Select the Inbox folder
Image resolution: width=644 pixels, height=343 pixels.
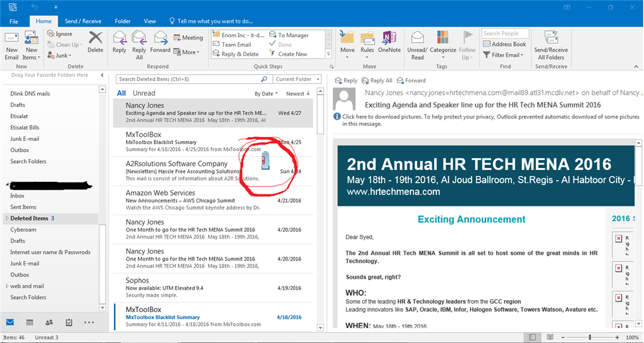[17, 196]
